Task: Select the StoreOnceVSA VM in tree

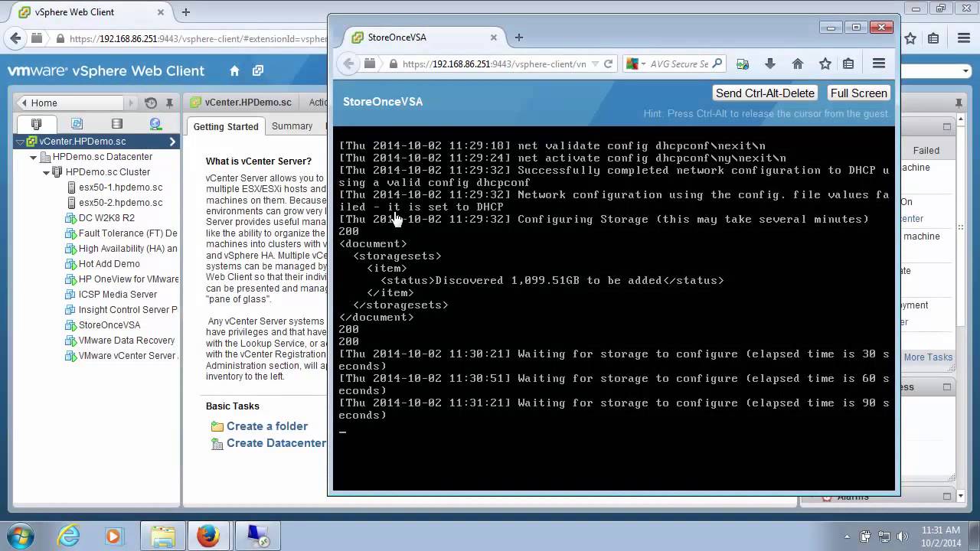Action: (x=109, y=325)
